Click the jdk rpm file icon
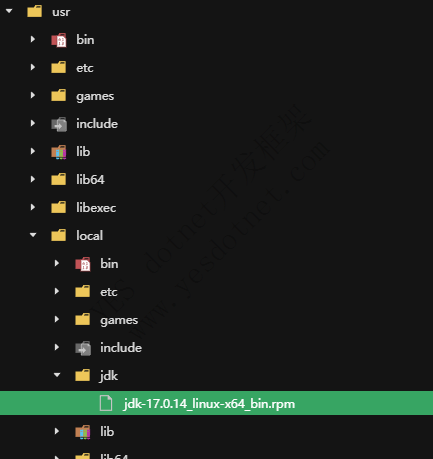The image size is (433, 459). click(106, 403)
